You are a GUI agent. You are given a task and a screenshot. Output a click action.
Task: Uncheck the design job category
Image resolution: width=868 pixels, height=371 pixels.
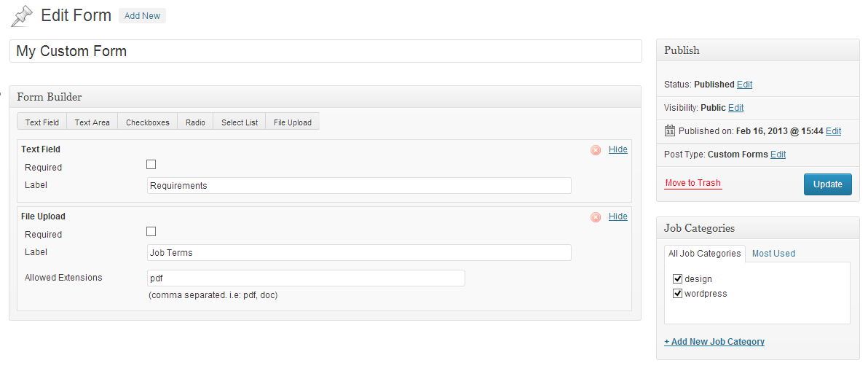coord(677,278)
